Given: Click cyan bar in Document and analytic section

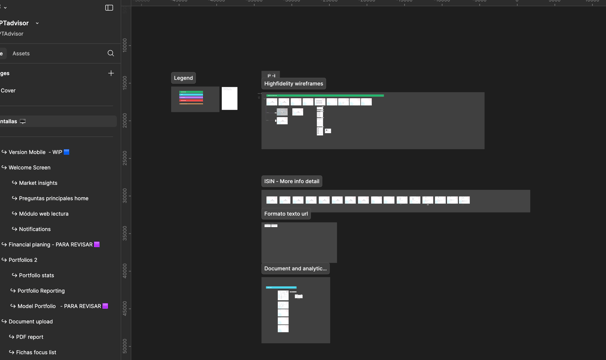Looking at the screenshot, I should (281, 287).
